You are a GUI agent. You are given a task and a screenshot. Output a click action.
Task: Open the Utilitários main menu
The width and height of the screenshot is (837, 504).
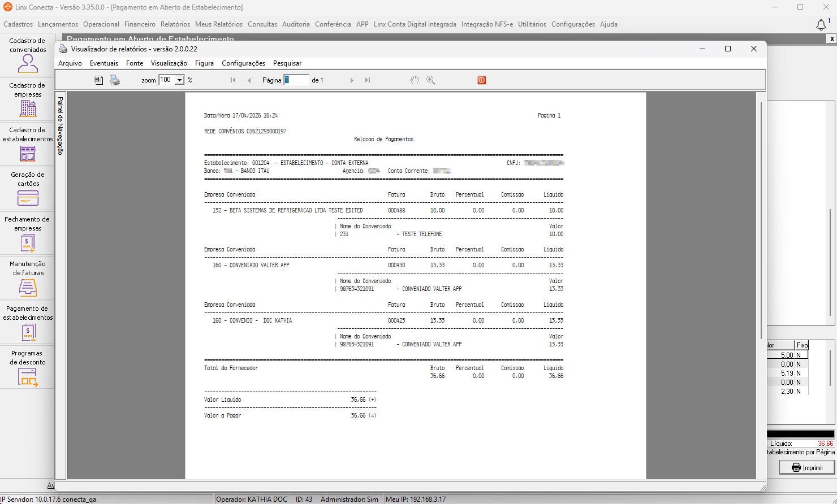click(x=532, y=24)
